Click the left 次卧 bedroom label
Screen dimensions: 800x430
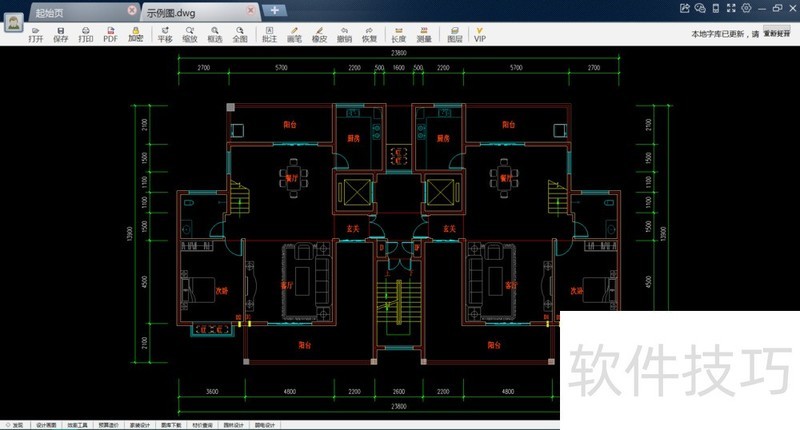tap(221, 291)
